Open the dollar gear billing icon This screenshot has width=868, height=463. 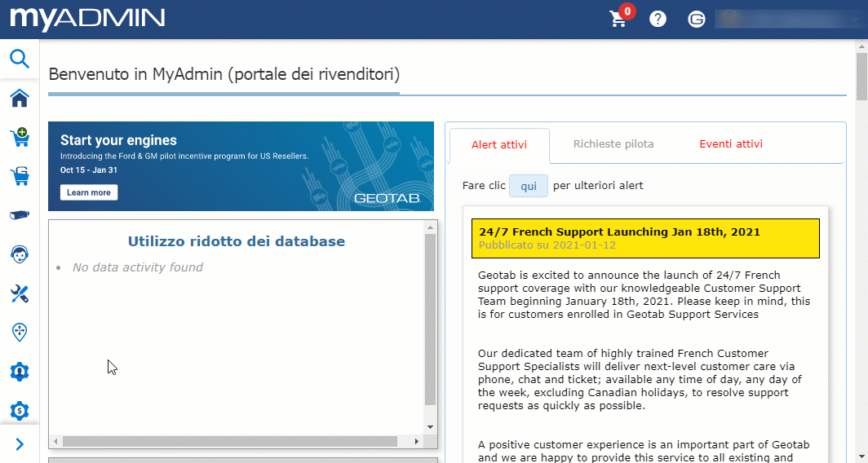point(20,411)
